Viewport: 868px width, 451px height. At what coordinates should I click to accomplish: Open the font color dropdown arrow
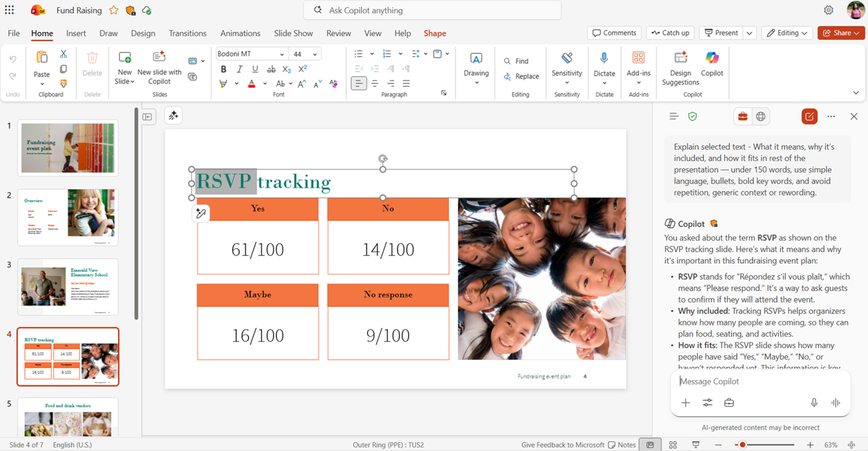[265, 83]
